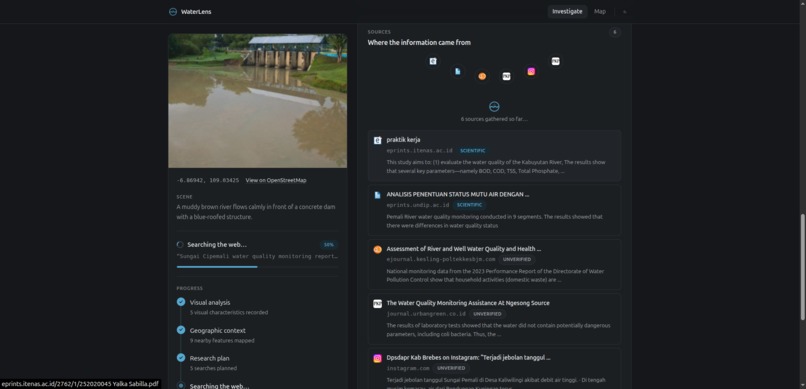Click the favicon beside 'praktik kerja' source
The width and height of the screenshot is (806, 389).
377,140
